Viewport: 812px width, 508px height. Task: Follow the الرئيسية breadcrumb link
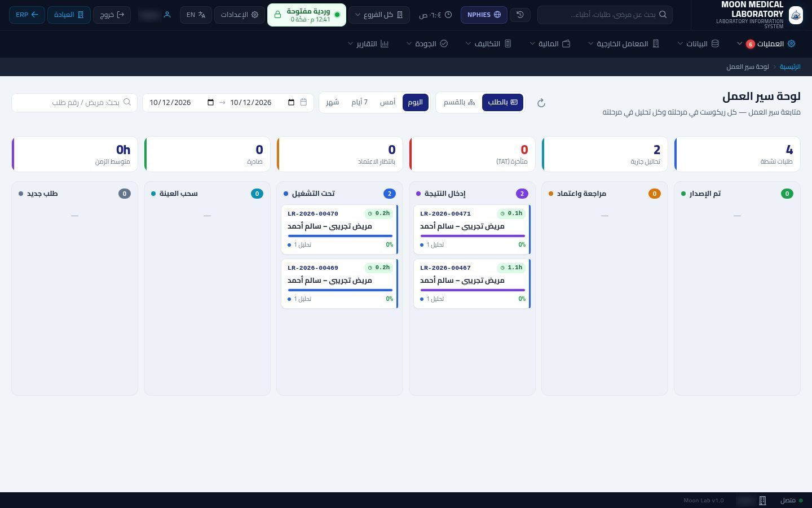[x=790, y=67]
